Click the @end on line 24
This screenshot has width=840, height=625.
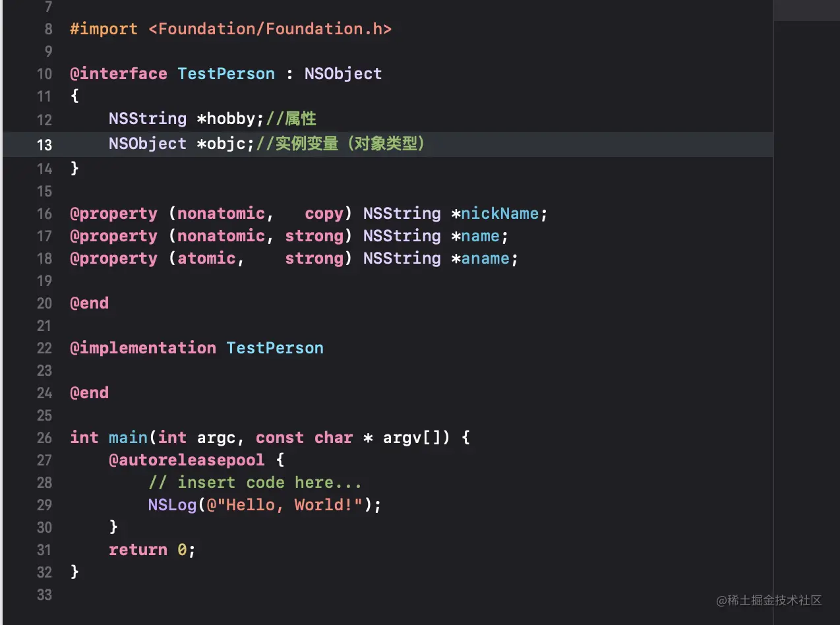90,393
